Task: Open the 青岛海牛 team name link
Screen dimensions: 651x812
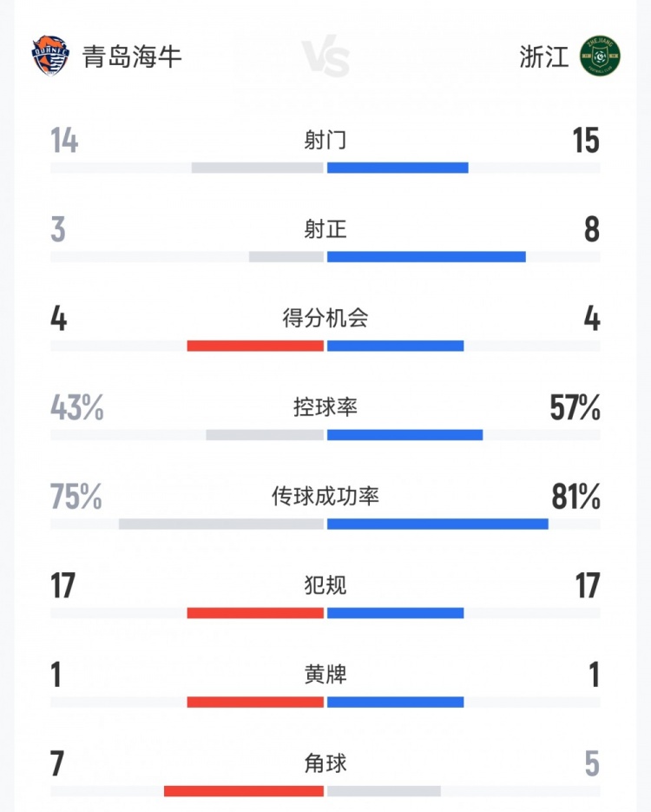Action: [132, 57]
